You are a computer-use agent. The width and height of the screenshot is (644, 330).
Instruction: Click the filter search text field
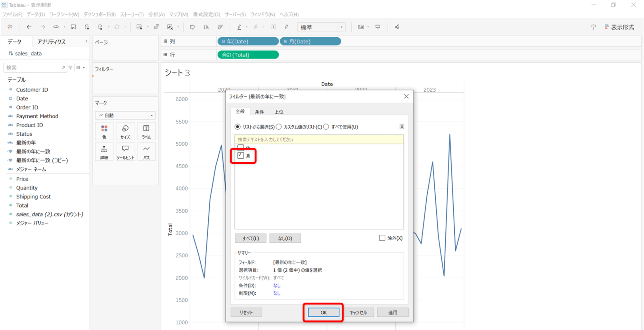pyautogui.click(x=319, y=139)
